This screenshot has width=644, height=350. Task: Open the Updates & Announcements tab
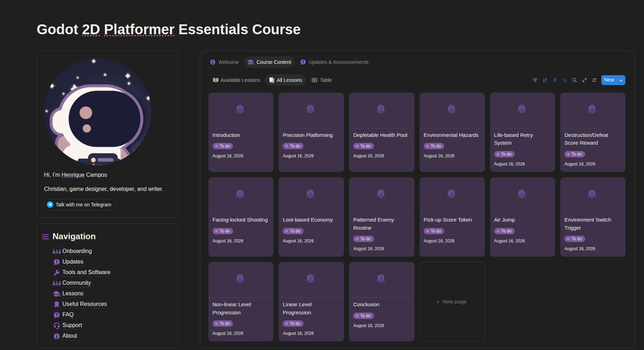335,62
